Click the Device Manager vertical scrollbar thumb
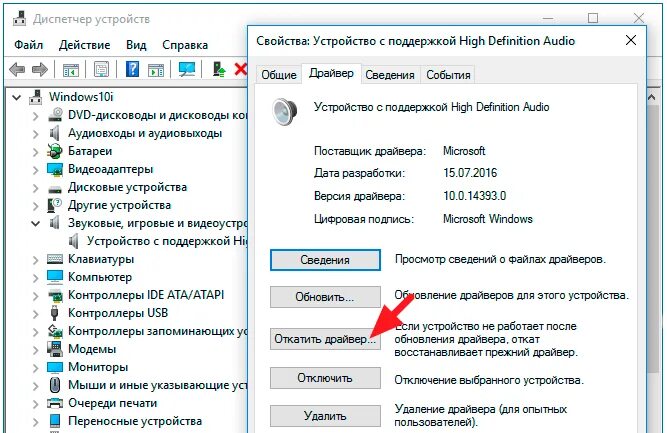 tap(651, 238)
